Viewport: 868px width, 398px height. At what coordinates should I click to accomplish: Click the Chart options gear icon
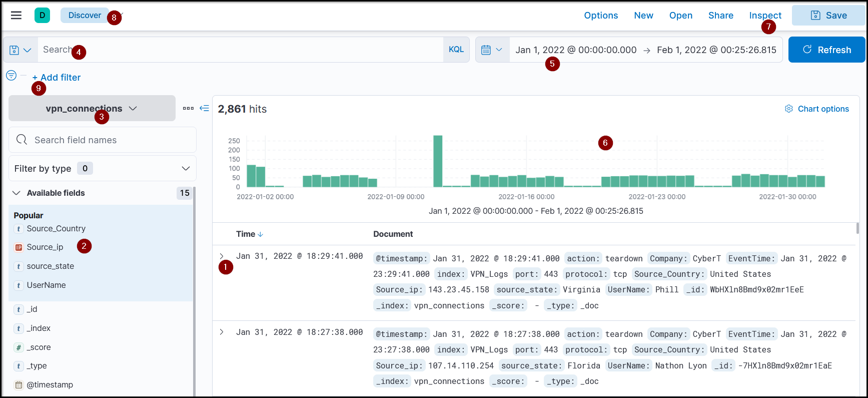click(788, 109)
